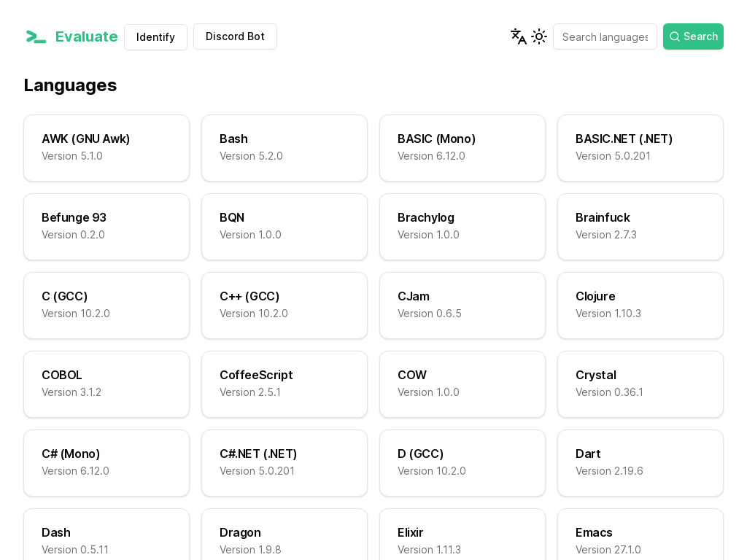This screenshot has height=560, width=747.
Task: Select the BASIC (Mono) card
Action: coord(462,148)
